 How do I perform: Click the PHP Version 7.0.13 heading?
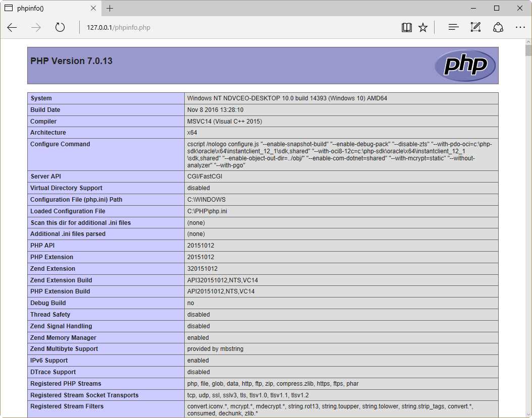coord(71,61)
